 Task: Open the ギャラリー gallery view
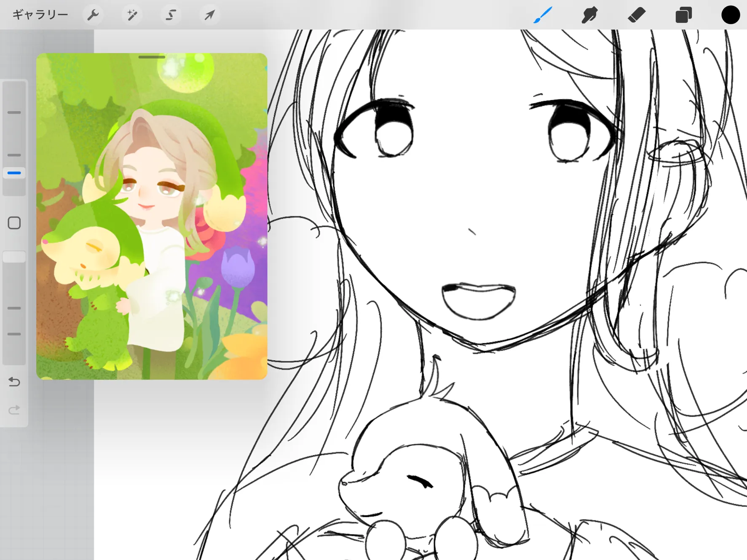(x=40, y=15)
